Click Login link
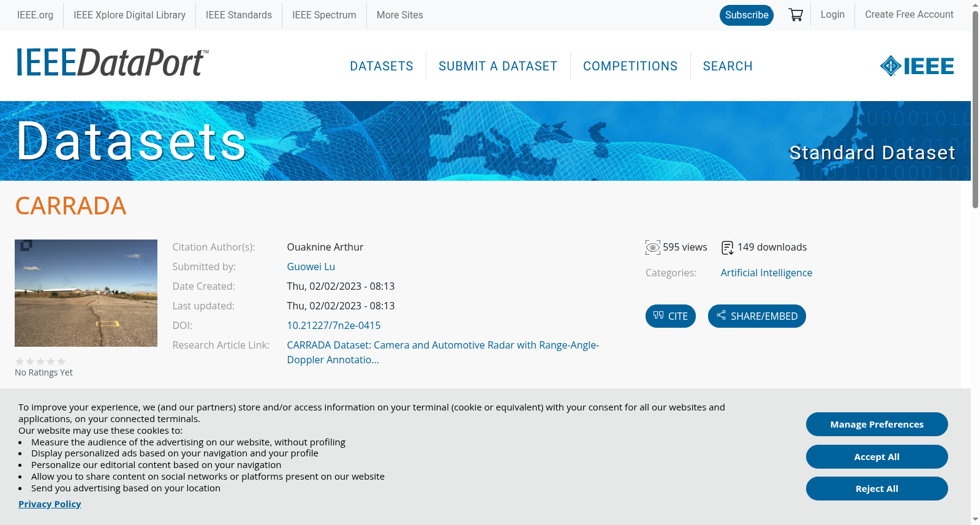Image resolution: width=980 pixels, height=525 pixels. [832, 14]
